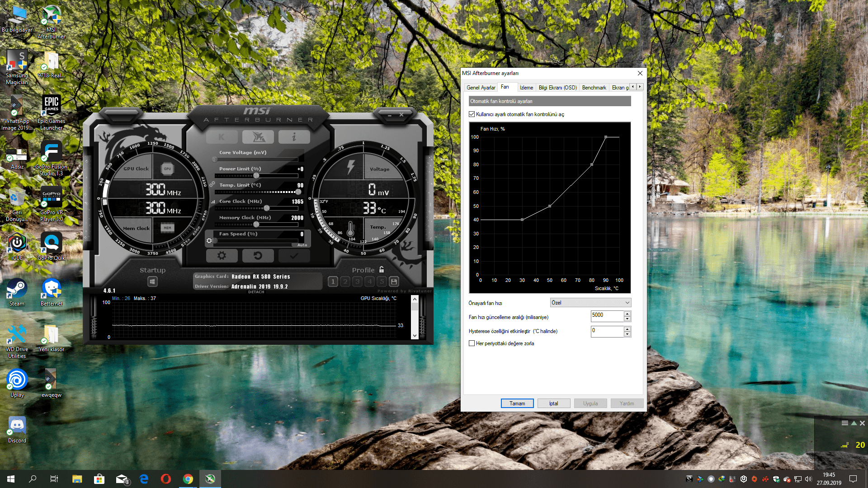
Task: Click the save profile floppy icon
Action: (x=394, y=282)
